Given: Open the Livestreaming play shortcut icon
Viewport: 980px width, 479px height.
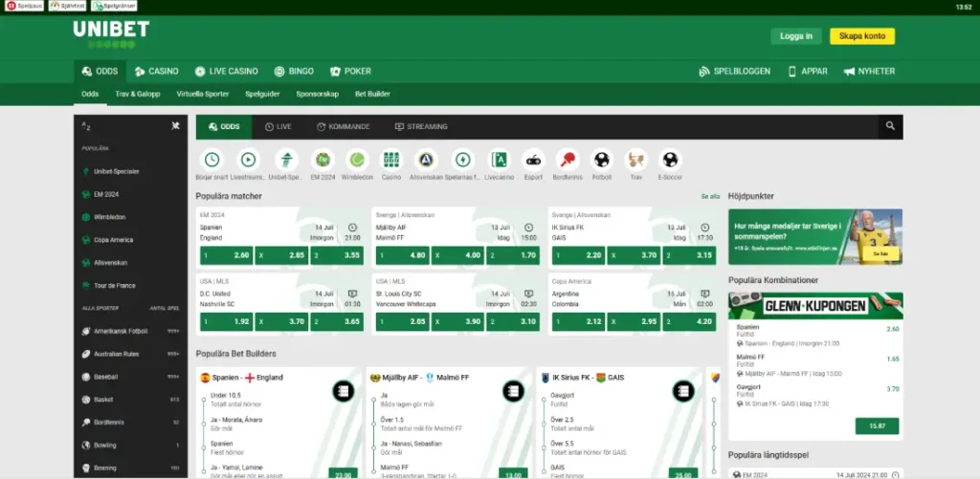Looking at the screenshot, I should tap(248, 160).
